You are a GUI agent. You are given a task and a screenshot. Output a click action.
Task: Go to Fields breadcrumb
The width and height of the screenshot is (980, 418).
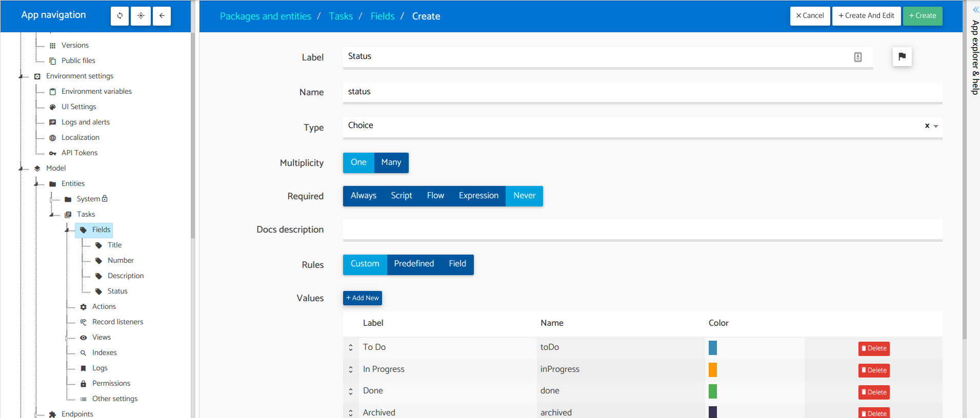[383, 16]
